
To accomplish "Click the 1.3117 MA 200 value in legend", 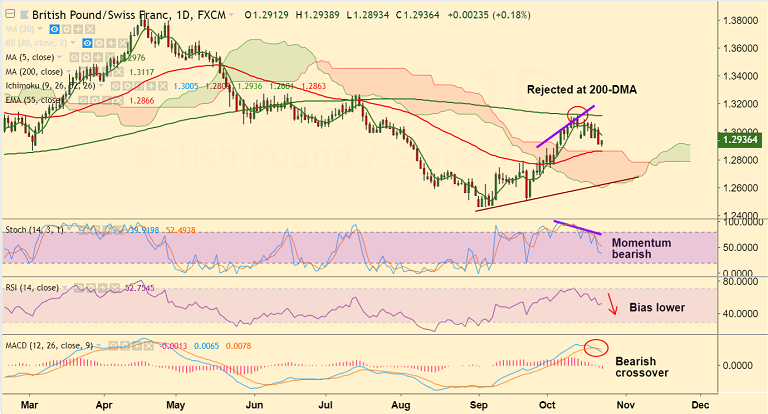I will click(x=142, y=72).
